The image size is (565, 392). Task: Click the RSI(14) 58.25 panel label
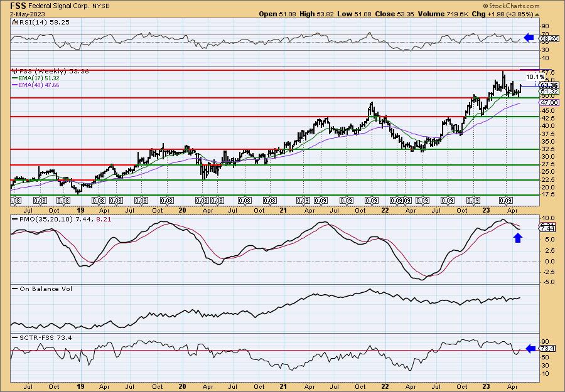[x=44, y=23]
